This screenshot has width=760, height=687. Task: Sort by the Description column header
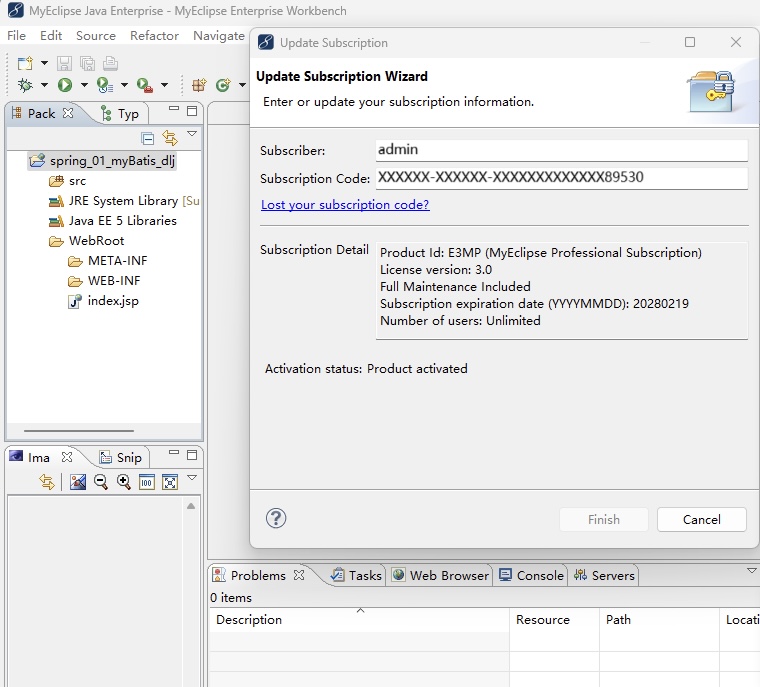tap(359, 620)
